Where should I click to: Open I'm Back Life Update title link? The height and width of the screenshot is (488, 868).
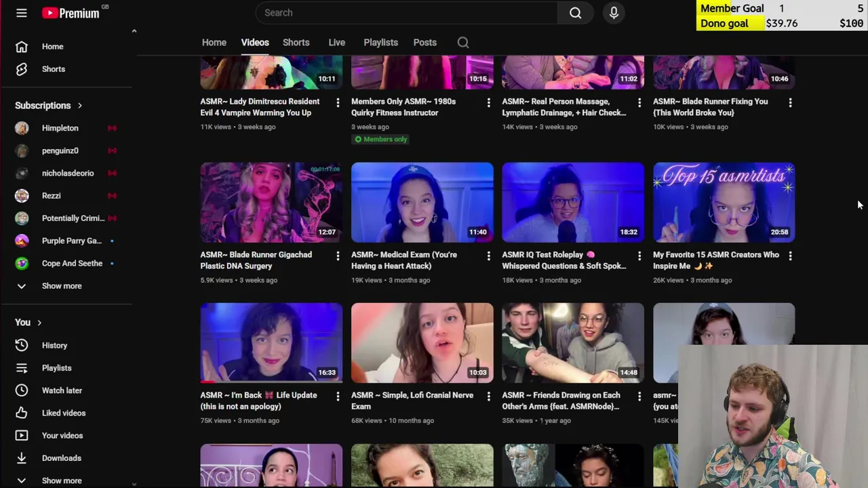point(258,401)
